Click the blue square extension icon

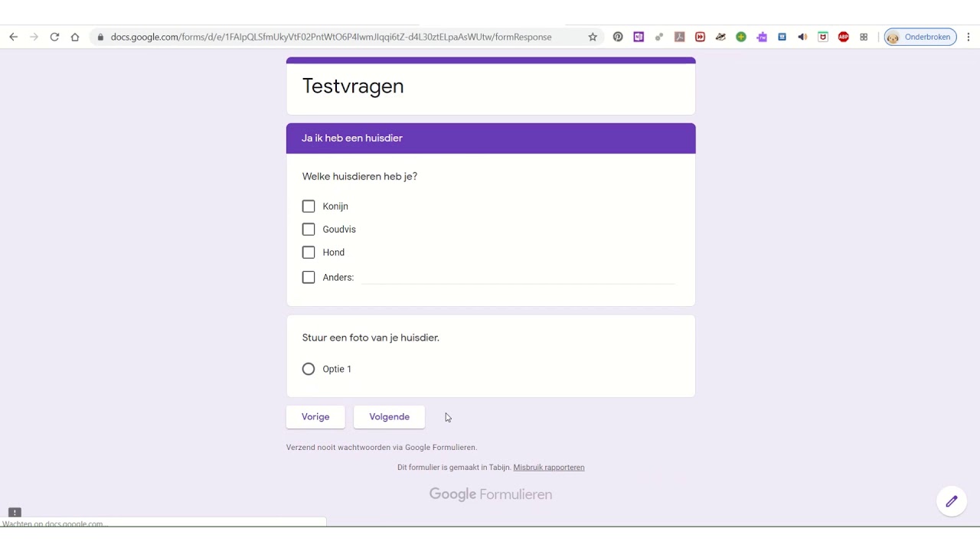(x=782, y=37)
